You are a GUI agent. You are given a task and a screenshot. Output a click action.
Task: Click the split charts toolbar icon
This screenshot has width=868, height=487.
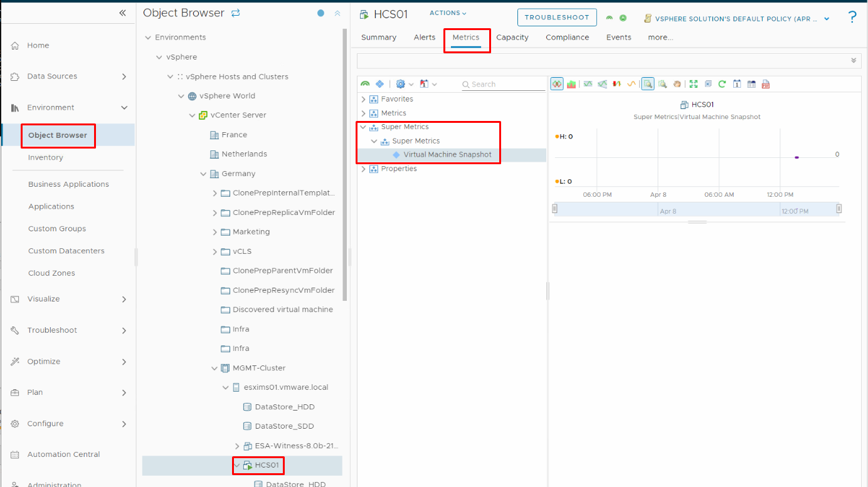tap(556, 84)
